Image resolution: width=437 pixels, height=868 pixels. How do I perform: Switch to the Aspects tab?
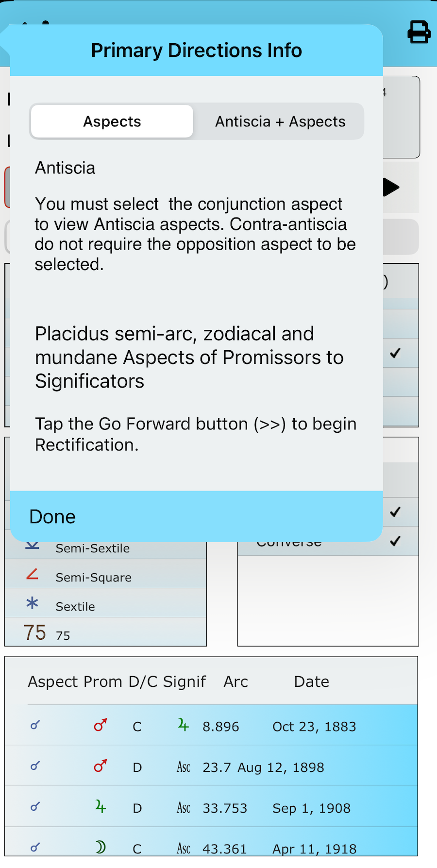pyautogui.click(x=112, y=121)
